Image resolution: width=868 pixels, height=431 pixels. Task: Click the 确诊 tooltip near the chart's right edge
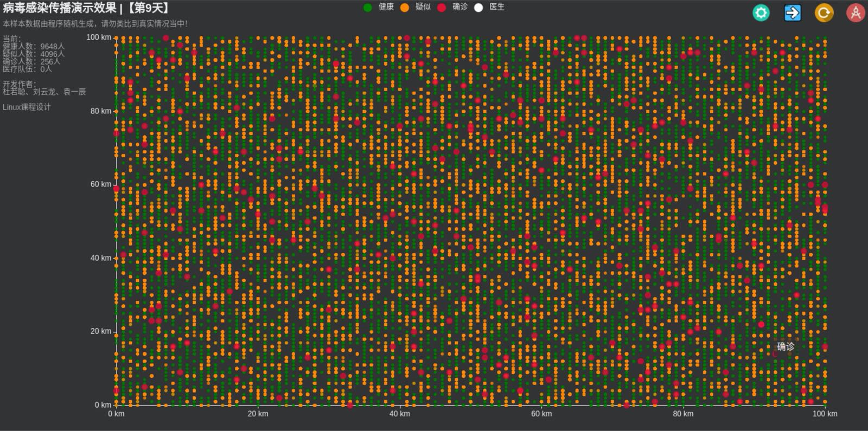786,346
